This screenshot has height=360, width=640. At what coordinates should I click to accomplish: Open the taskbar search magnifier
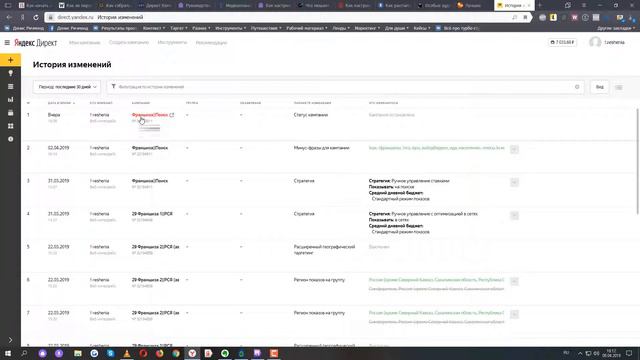(x=24, y=353)
